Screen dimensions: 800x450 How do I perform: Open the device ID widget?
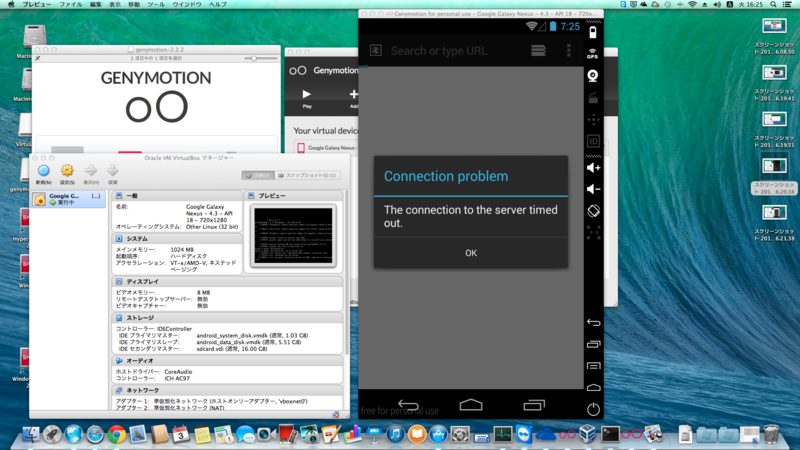pos(593,141)
